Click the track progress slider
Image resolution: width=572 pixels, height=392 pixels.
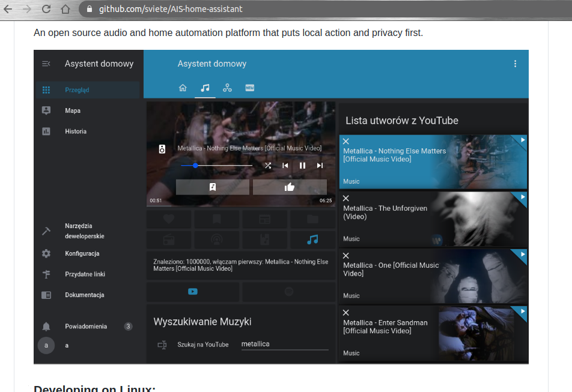[217, 166]
